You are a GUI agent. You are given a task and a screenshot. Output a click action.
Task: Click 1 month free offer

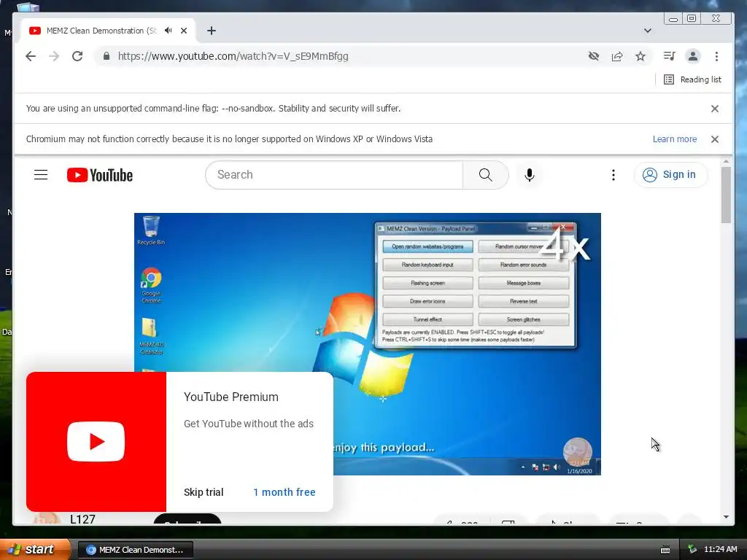285,492
